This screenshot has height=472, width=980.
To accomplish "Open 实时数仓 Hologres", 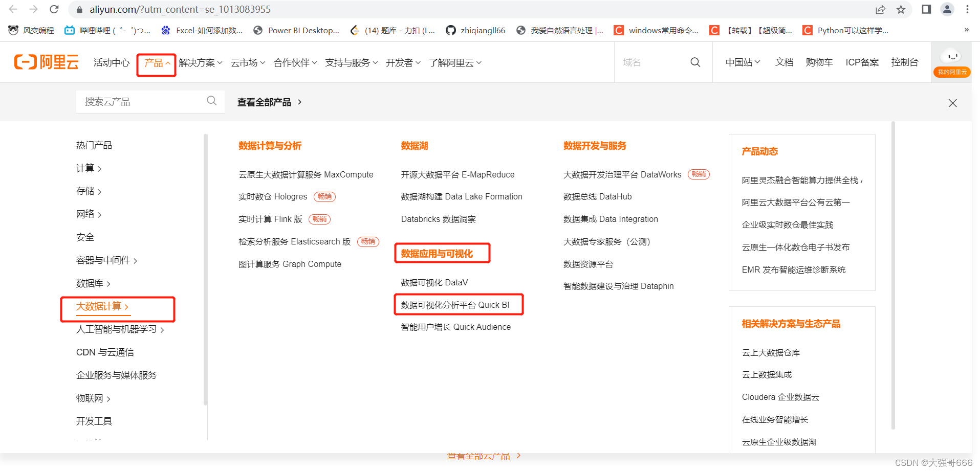I will click(x=273, y=196).
